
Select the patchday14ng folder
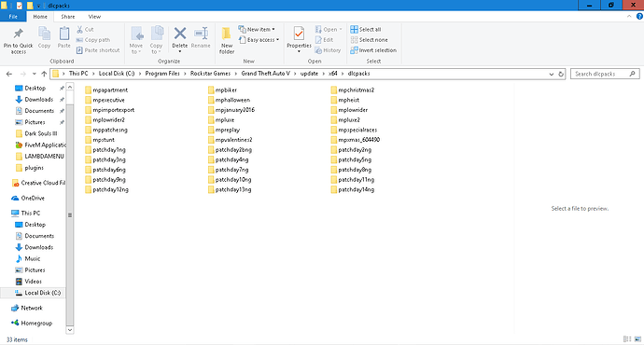point(353,189)
